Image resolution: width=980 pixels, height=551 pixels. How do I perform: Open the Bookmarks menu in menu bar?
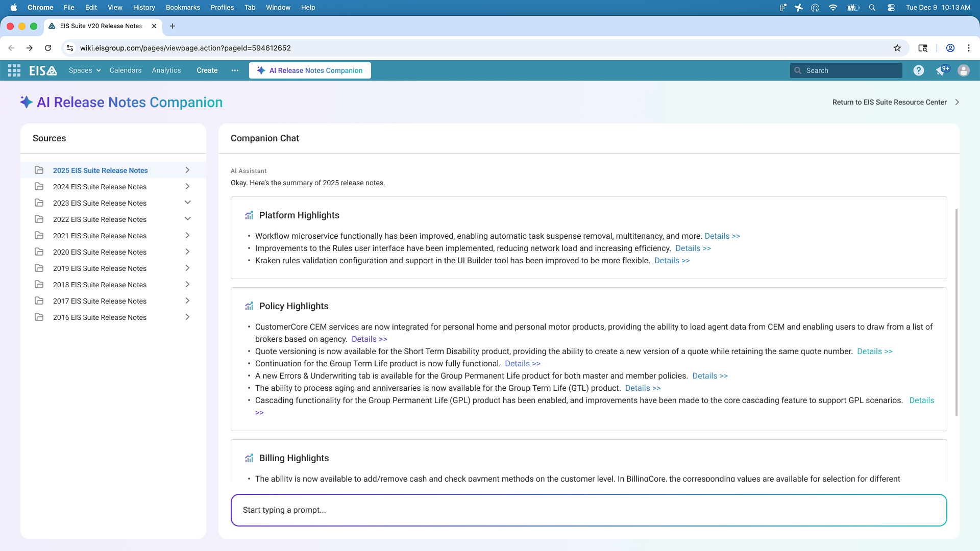(x=183, y=7)
